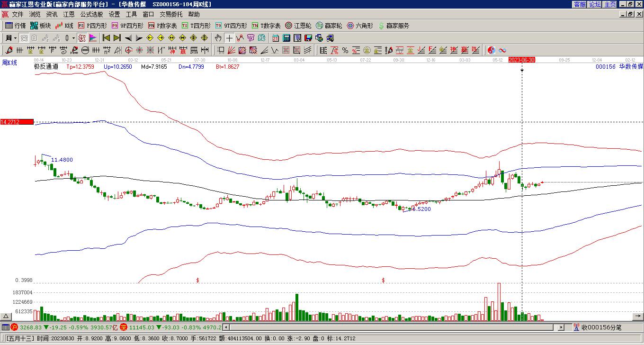The image size is (644, 345).
Task: Open the 公式选股 menu
Action: [x=91, y=15]
